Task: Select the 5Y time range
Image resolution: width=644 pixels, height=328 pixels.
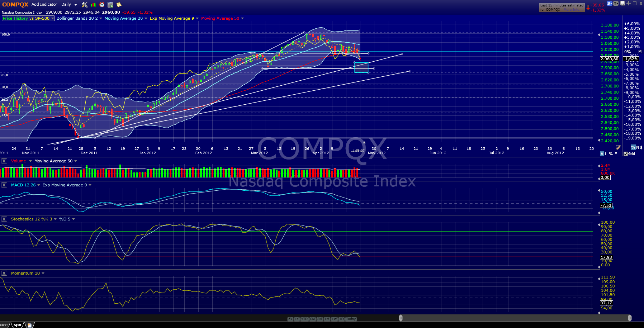Action: click(290, 319)
